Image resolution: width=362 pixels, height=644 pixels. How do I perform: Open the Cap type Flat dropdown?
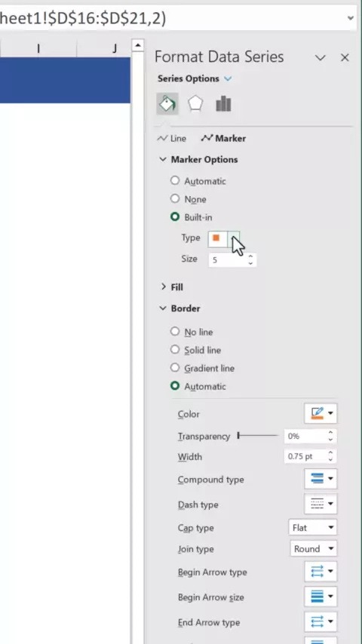pos(313,527)
